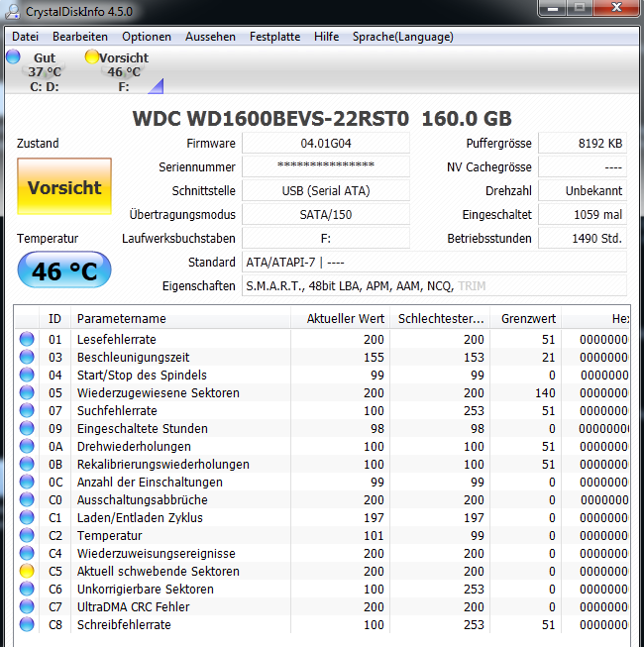Click the blue status orb for drive C: D:
Screen dimensions: 644x647
(13, 56)
